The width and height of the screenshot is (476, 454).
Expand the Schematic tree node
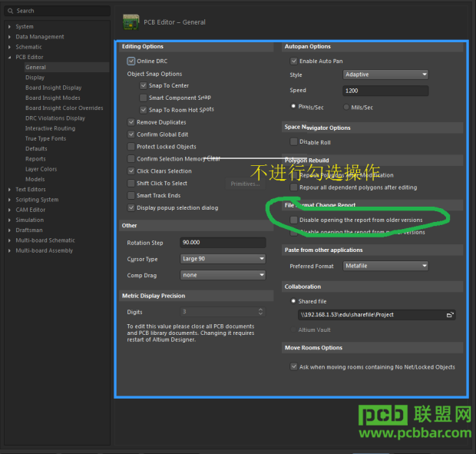click(x=9, y=47)
